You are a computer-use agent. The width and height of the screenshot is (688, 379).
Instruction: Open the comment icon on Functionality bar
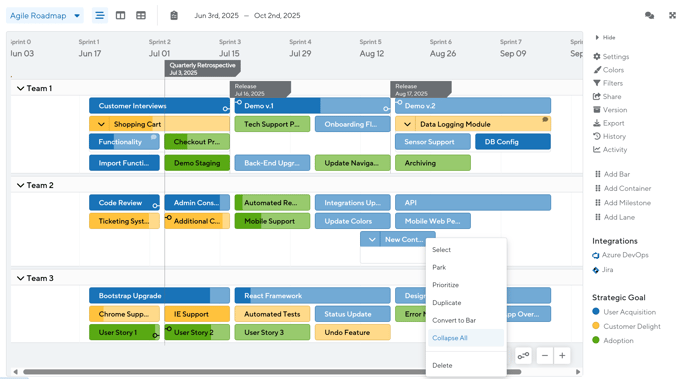pos(154,137)
